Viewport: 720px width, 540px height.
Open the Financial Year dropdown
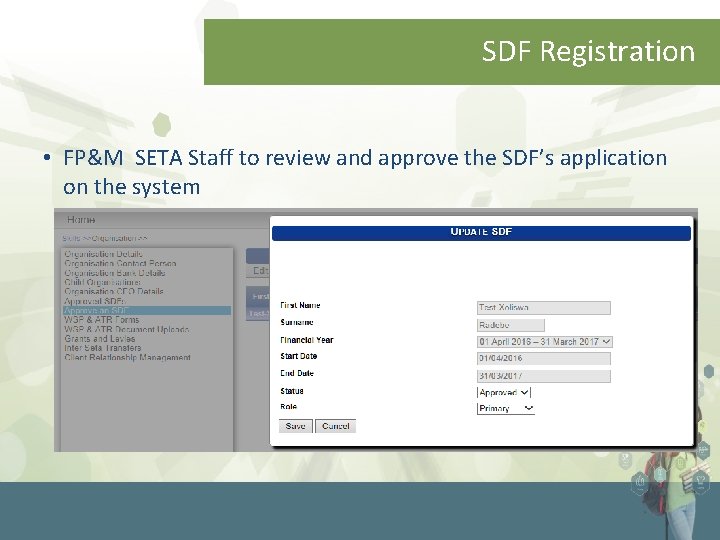(x=545, y=342)
